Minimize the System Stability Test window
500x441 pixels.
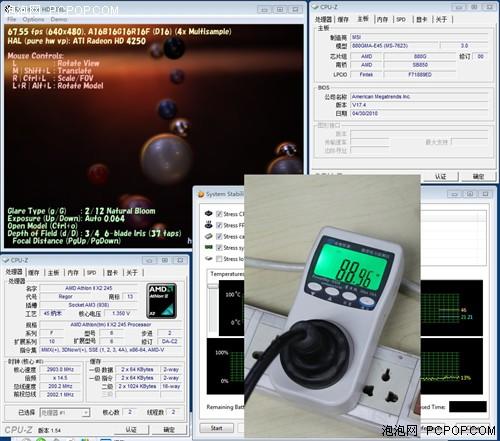coord(454,194)
